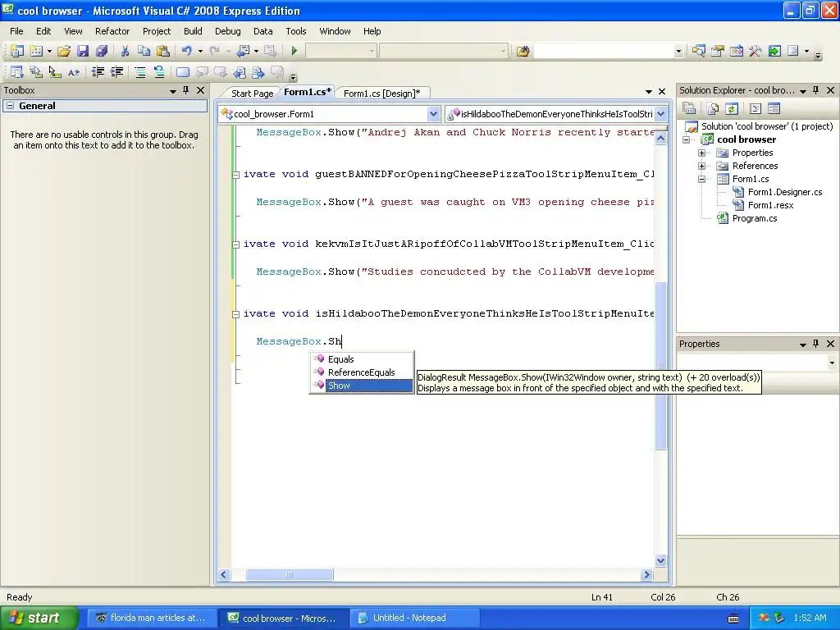Open the Build menu
The image size is (840, 630).
click(x=193, y=31)
